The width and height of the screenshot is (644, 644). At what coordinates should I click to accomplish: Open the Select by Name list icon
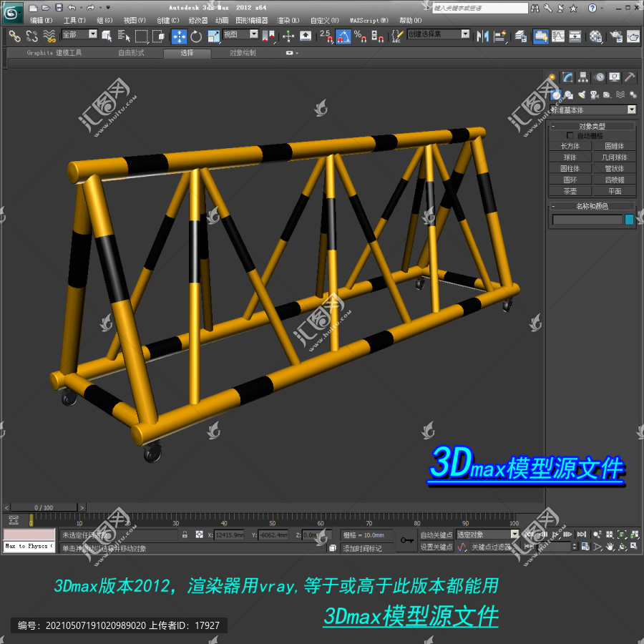124,36
